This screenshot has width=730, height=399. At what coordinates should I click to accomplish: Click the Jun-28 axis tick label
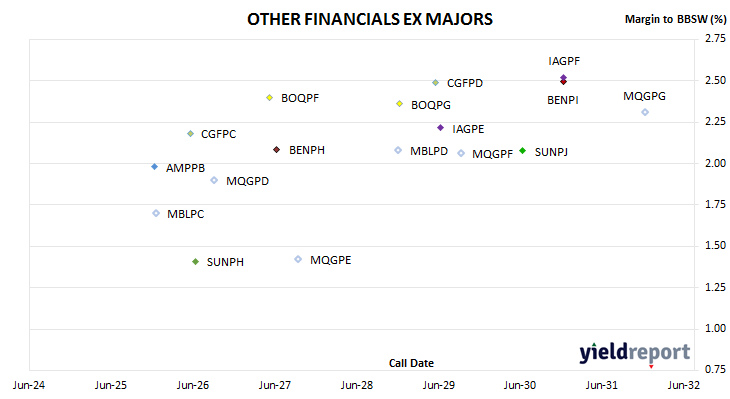[x=357, y=385]
